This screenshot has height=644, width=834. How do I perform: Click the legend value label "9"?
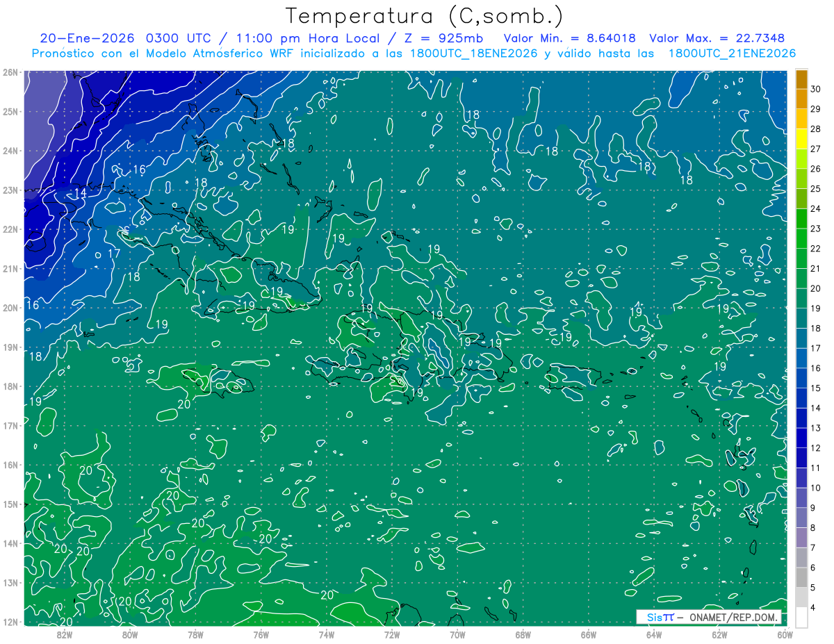(x=813, y=508)
